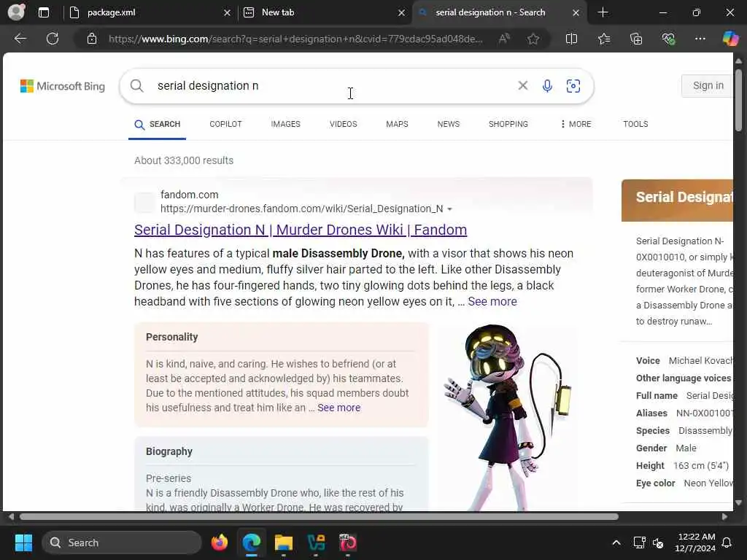747x560 pixels.
Task: Launch Firefox from the taskbar
Action: point(219,542)
